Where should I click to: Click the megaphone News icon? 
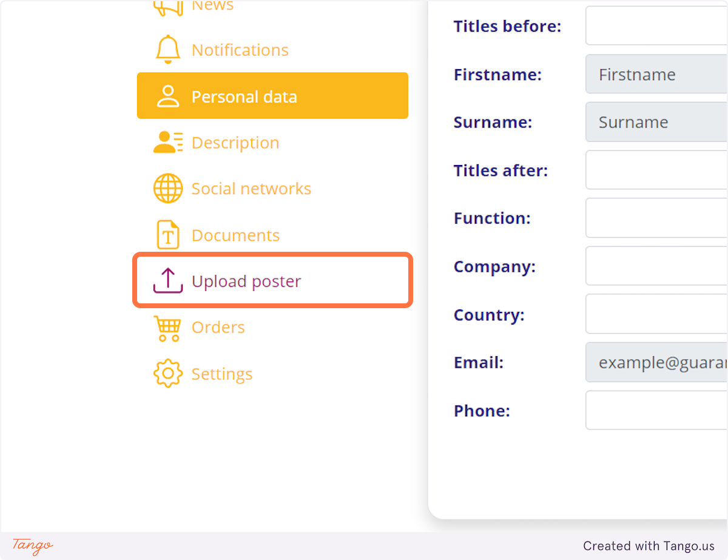click(x=167, y=7)
